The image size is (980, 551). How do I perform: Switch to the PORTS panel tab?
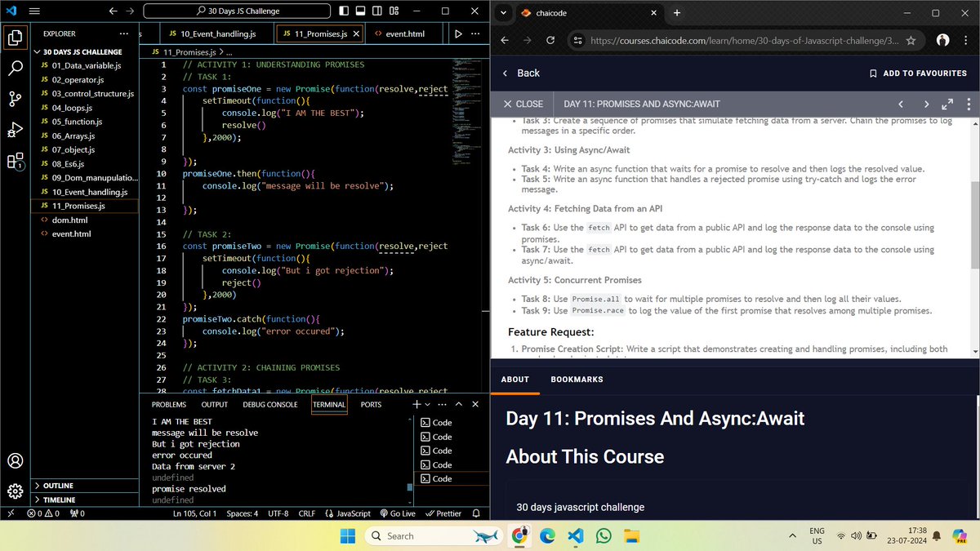click(x=371, y=404)
